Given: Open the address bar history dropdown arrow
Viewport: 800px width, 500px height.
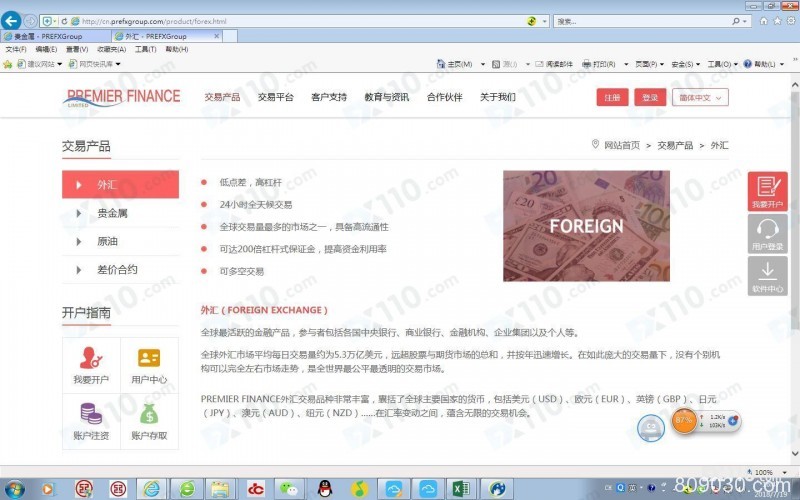Looking at the screenshot, I should 545,21.
